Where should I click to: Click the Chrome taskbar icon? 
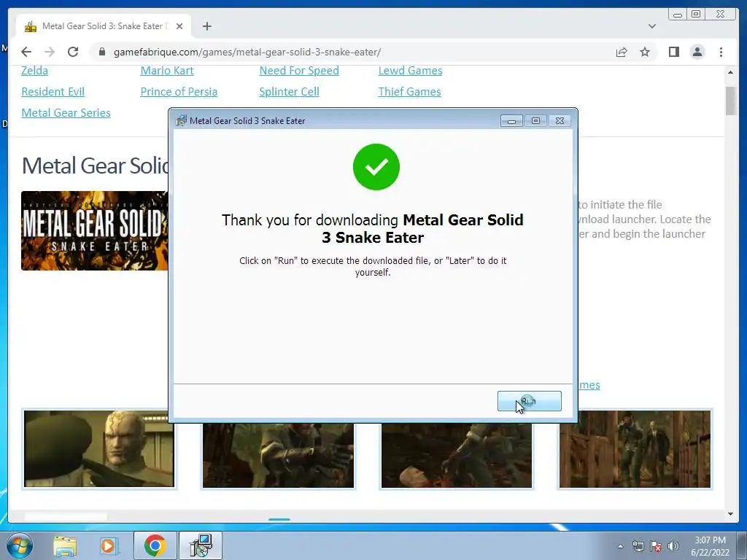pyautogui.click(x=155, y=545)
